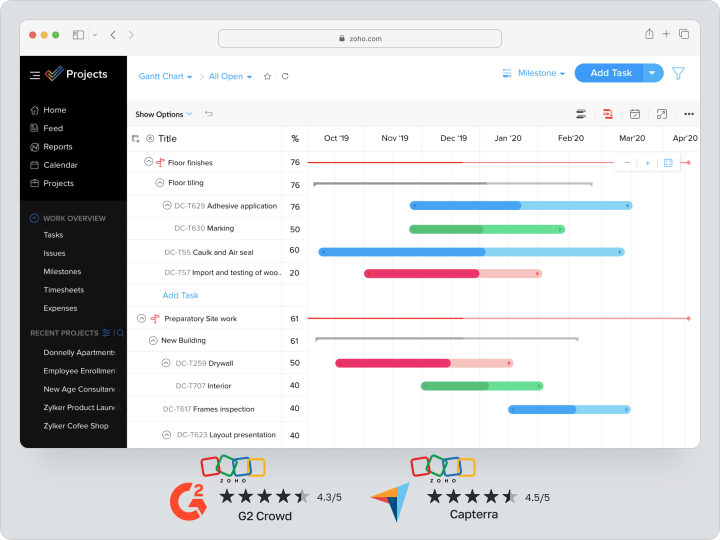Expand the Show Options dropdown
The image size is (720, 540).
coord(164,114)
